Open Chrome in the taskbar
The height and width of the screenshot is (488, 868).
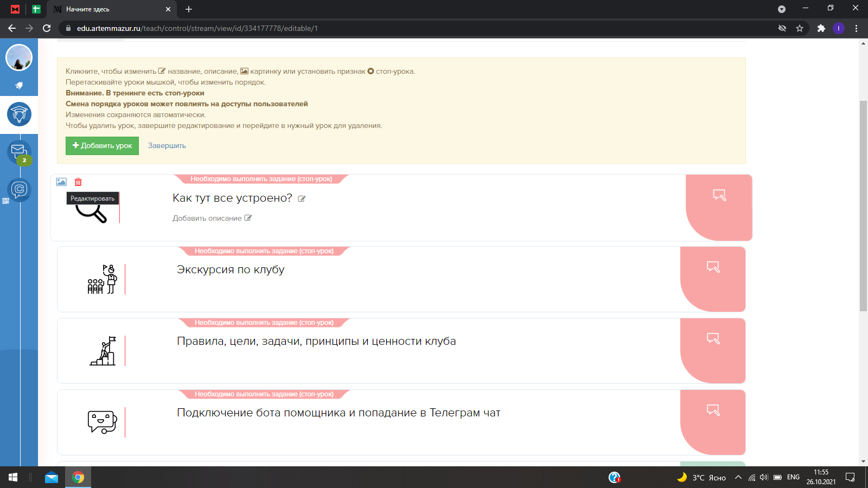[x=79, y=477]
